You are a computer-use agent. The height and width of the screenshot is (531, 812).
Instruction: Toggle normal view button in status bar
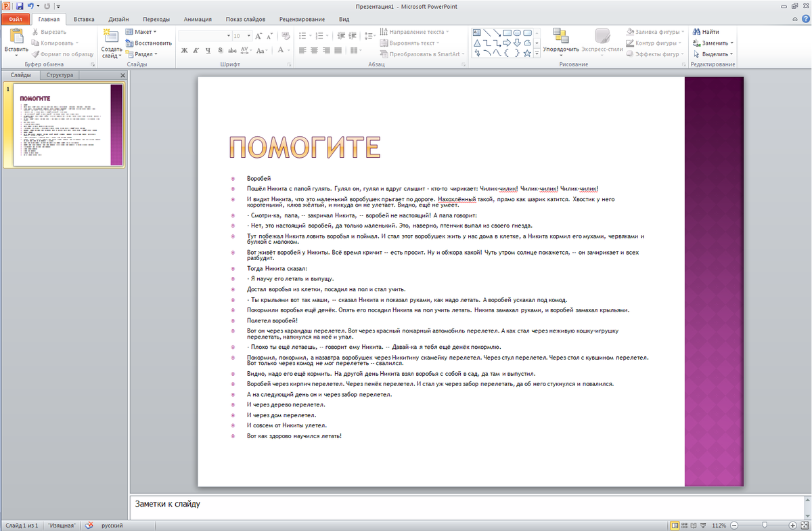click(x=675, y=525)
